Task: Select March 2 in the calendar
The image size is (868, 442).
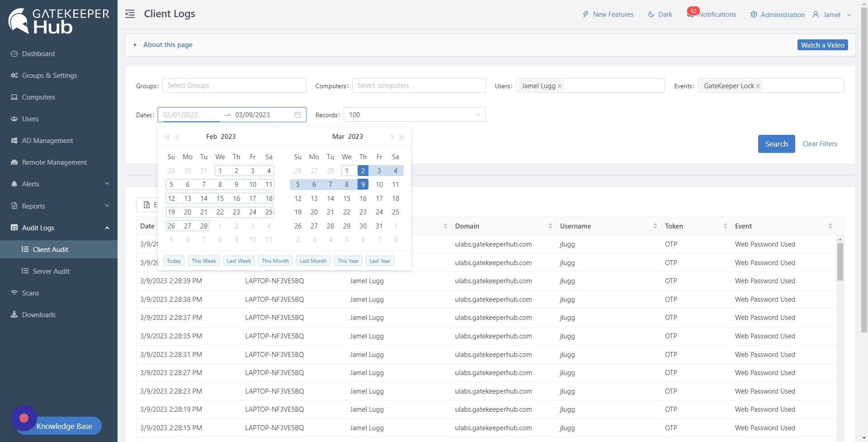Action: click(x=363, y=171)
